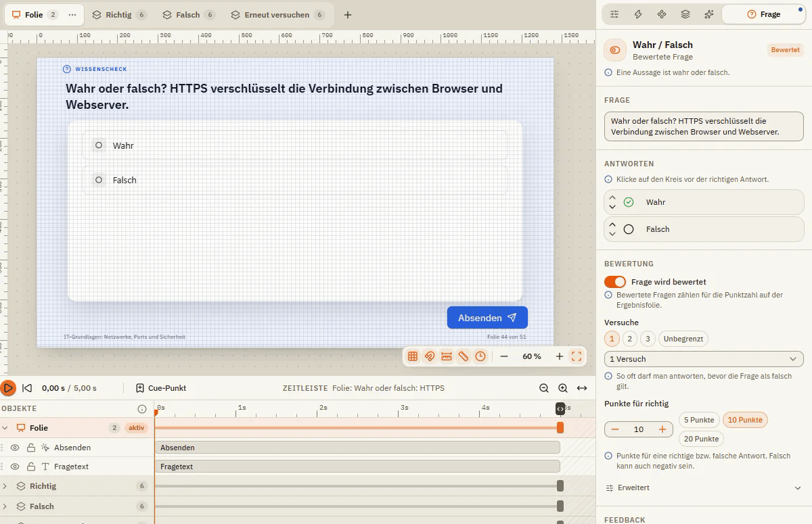
Task: Toggle the 'Frage wird bewertet' switch
Action: tap(615, 282)
